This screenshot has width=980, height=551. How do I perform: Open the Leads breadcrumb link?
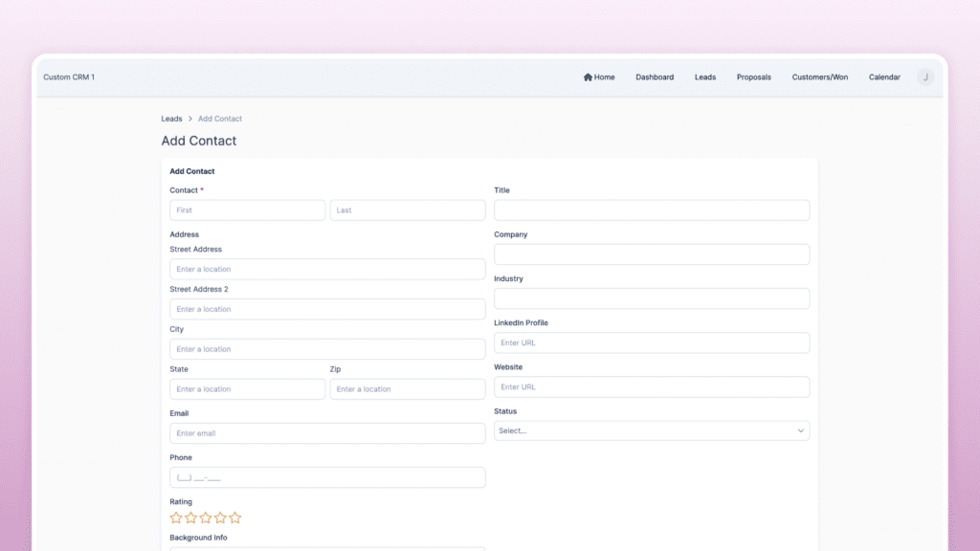pyautogui.click(x=171, y=118)
